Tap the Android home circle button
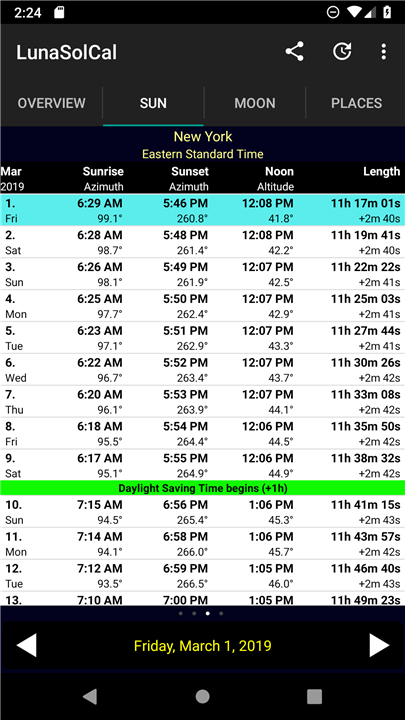The image size is (405, 720). [202, 697]
